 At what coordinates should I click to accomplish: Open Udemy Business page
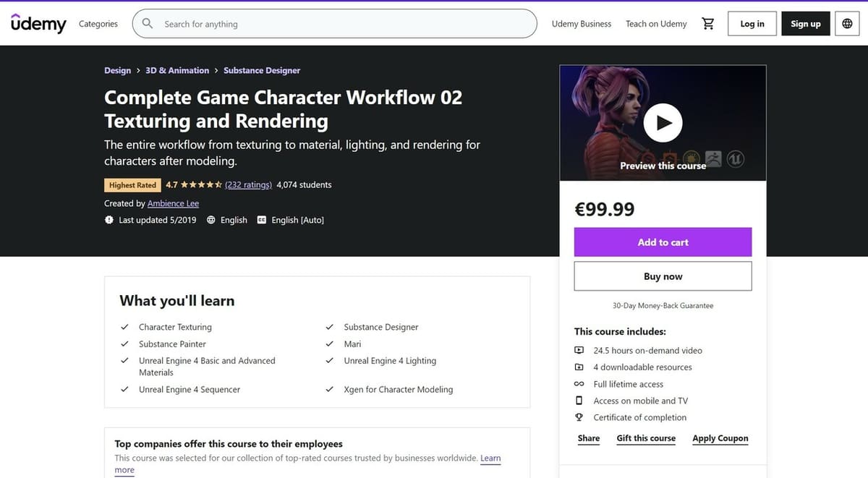582,24
